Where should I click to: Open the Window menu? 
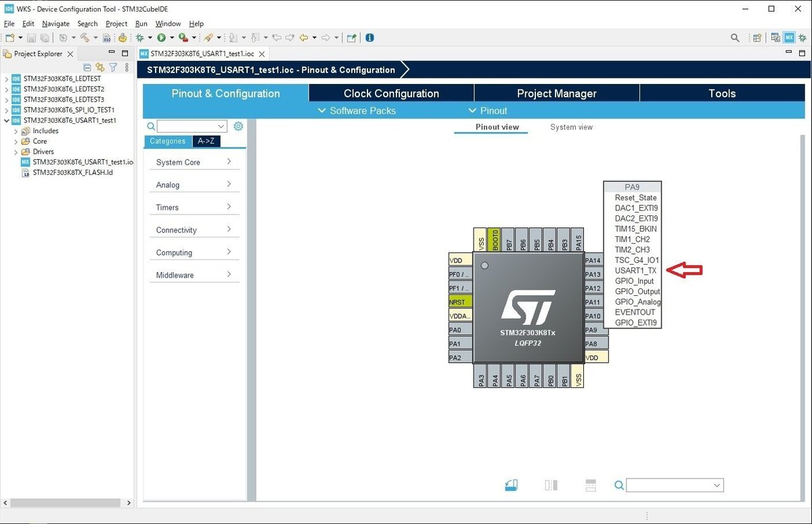pos(168,24)
